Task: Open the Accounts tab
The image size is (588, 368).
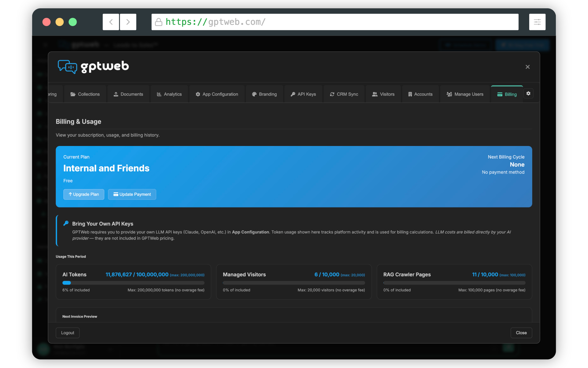Action: tap(420, 94)
